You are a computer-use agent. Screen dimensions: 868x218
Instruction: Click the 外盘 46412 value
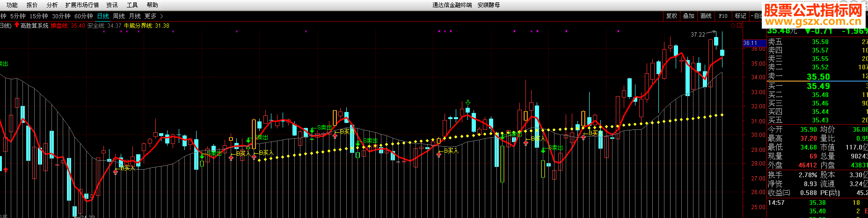pos(808,165)
